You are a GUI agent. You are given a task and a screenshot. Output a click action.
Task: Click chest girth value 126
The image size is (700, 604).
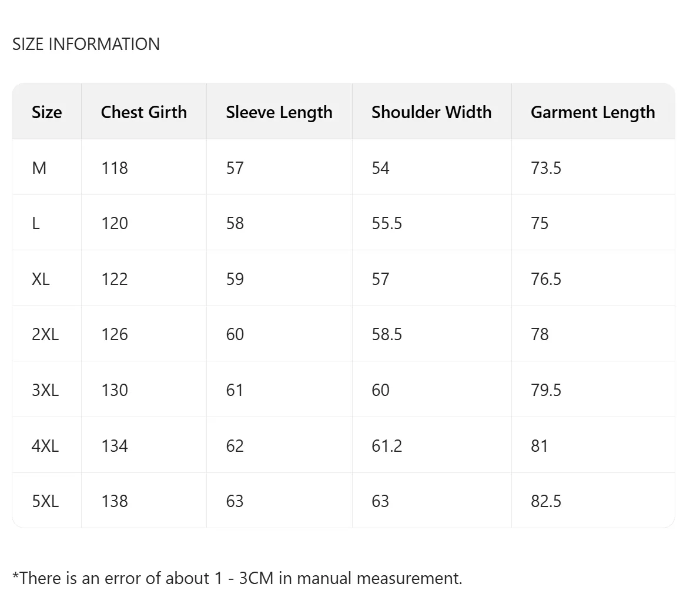(114, 334)
